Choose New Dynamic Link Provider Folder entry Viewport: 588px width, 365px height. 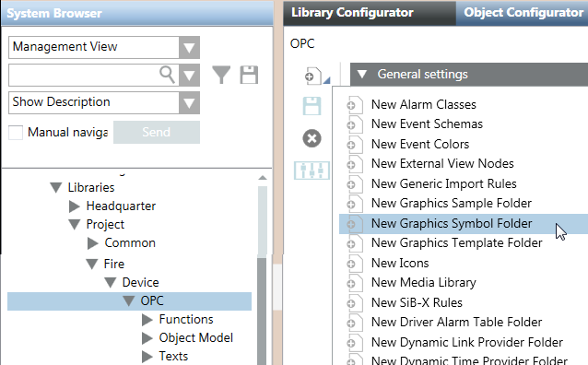[467, 343]
